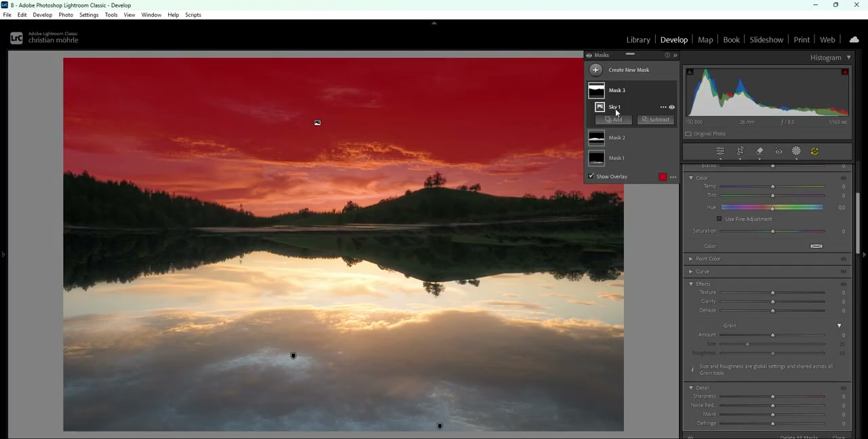Choose the Healing eraser tool
This screenshot has height=439, width=868.
pyautogui.click(x=759, y=151)
